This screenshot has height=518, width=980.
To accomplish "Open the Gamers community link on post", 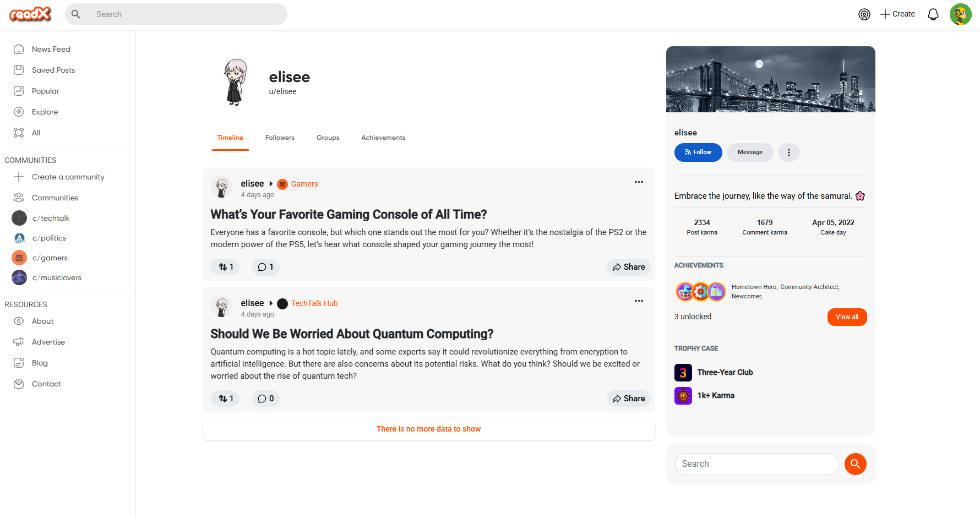I will pos(304,184).
